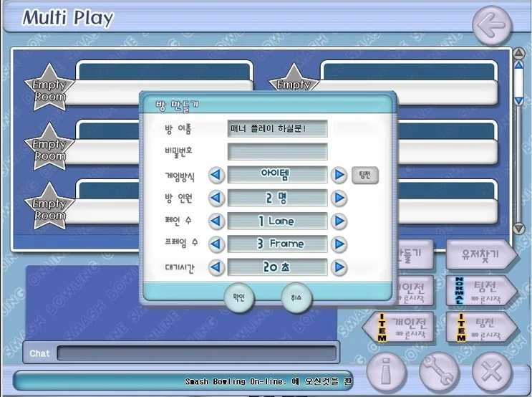Select the top-left Empty Room star

(49, 87)
